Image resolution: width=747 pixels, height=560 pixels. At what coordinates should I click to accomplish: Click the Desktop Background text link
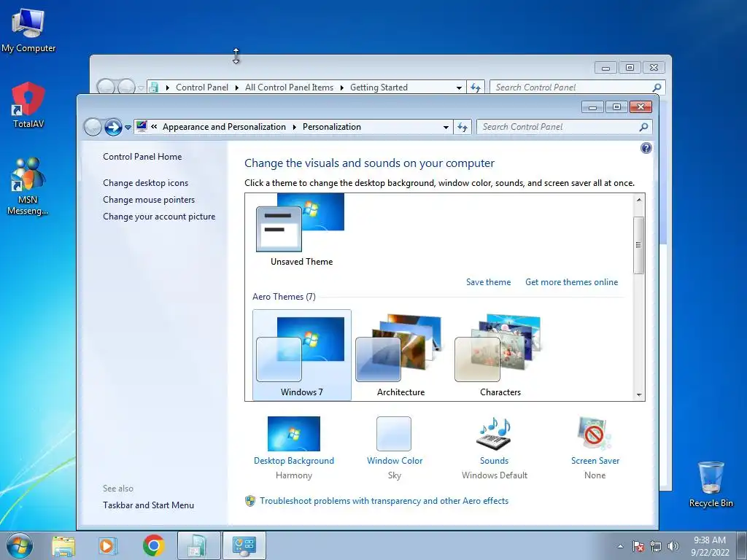click(293, 461)
